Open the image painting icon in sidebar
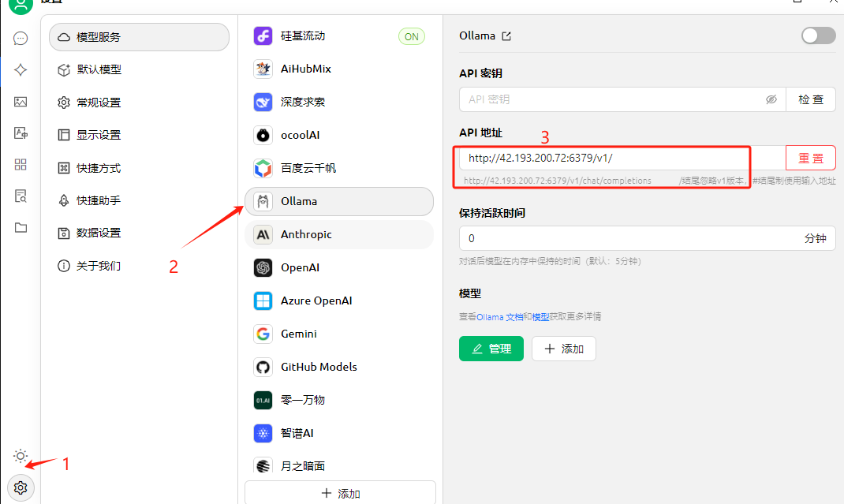Viewport: 844px width, 504px height. 21,102
